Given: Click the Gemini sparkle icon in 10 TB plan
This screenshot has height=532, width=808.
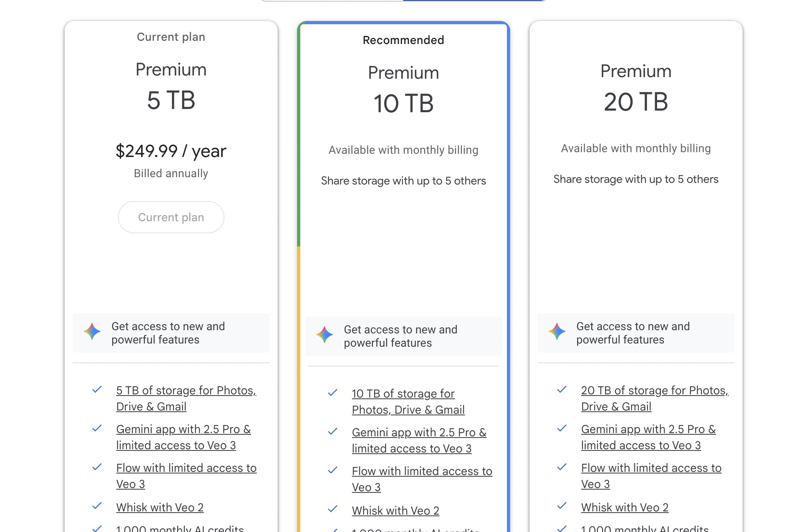Looking at the screenshot, I should coord(324,335).
